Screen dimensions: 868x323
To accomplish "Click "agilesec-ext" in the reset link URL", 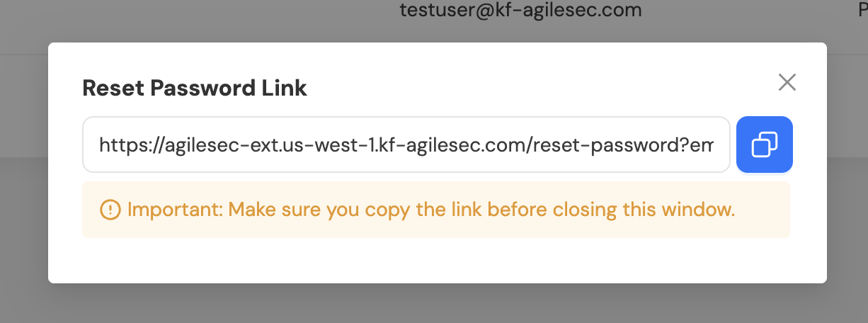I will pyautogui.click(x=210, y=145).
